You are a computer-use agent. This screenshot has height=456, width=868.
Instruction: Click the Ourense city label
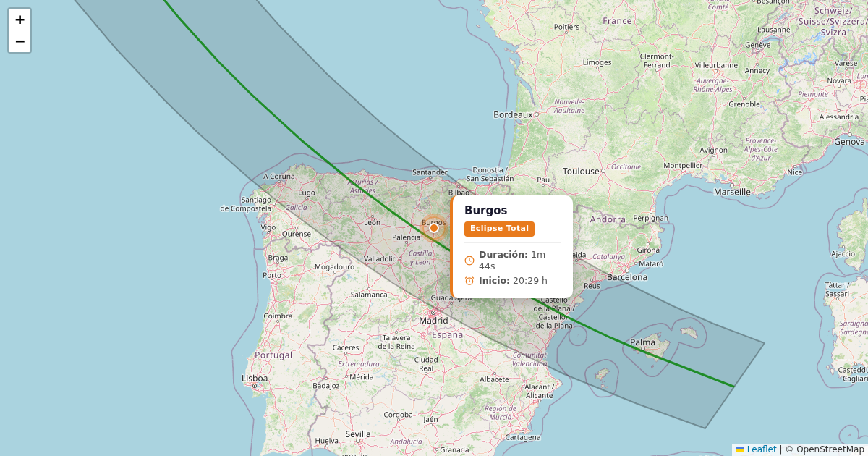(297, 234)
